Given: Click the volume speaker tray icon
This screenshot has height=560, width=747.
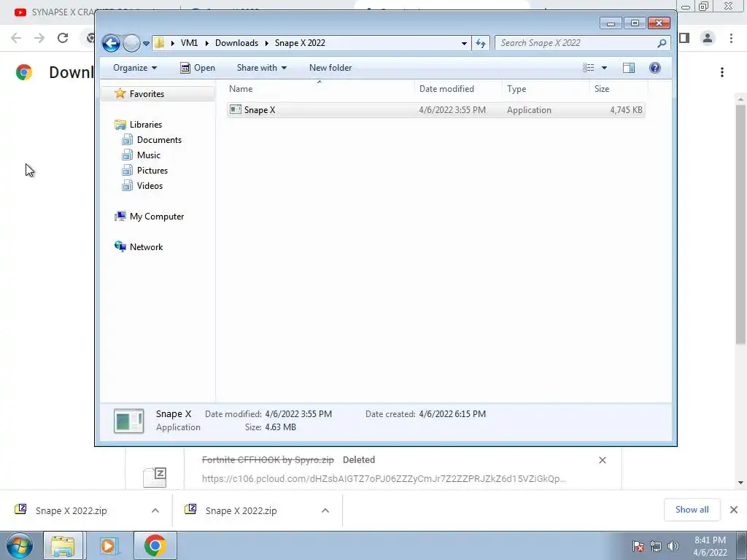Looking at the screenshot, I should tap(673, 546).
